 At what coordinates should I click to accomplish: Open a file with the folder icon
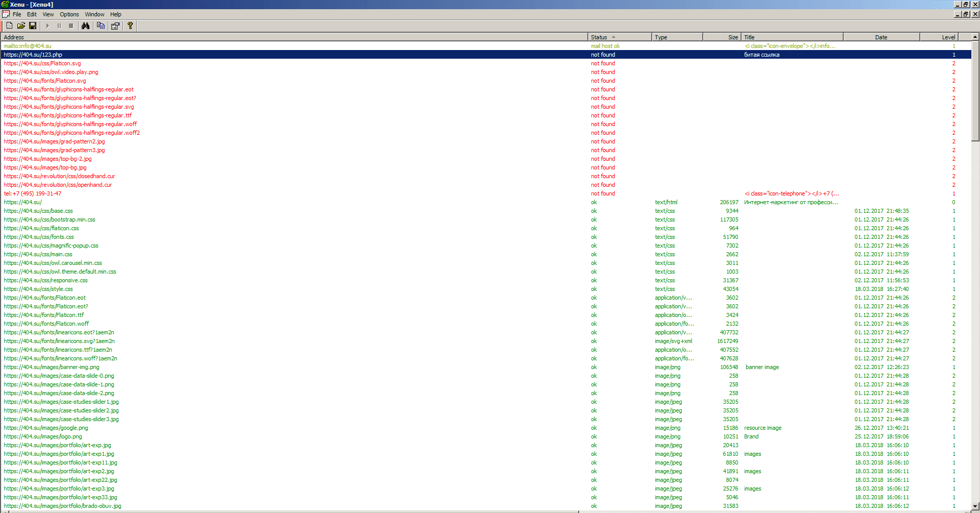point(21,26)
